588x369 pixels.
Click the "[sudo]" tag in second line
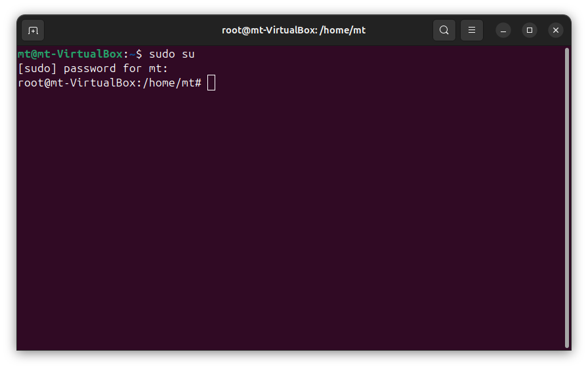point(37,68)
